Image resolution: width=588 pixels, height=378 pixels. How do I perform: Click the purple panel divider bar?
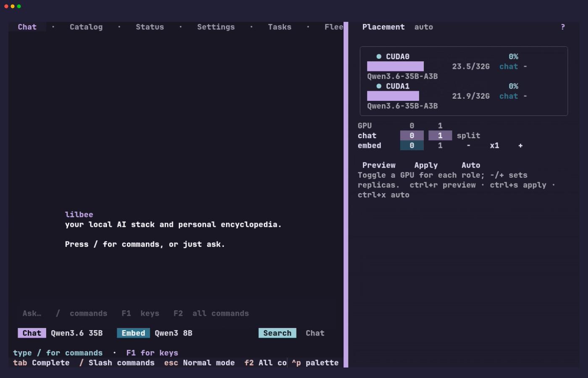(x=346, y=194)
